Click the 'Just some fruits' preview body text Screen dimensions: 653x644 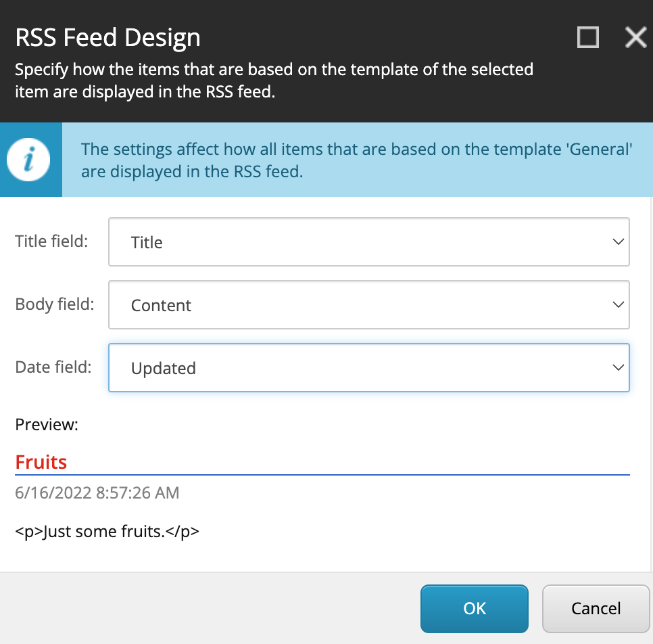107,531
